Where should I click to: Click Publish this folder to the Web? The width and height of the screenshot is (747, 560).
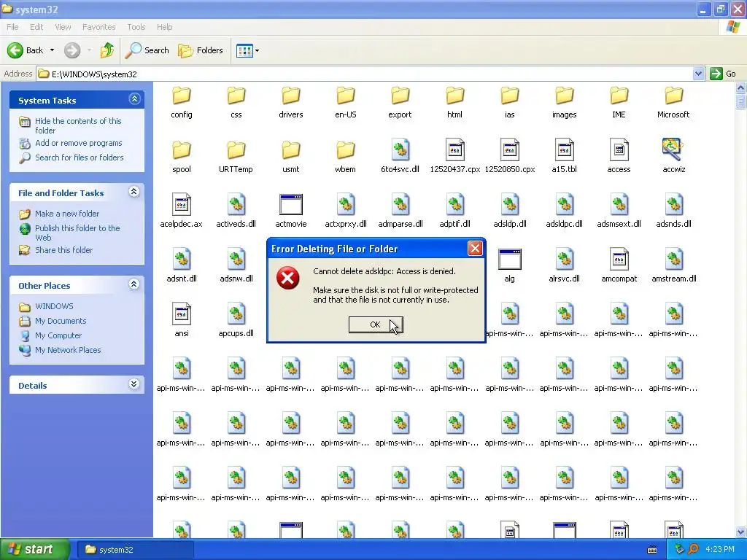(77, 233)
